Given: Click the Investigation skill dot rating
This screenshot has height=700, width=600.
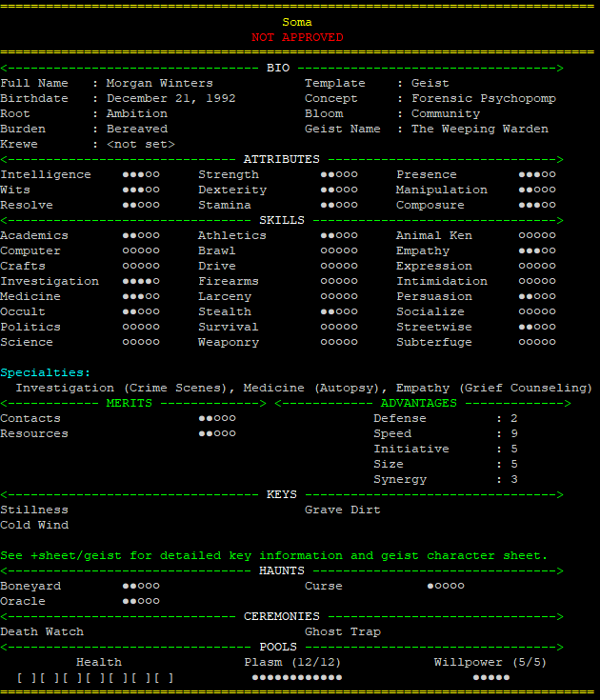Looking at the screenshot, I should (x=141, y=281).
